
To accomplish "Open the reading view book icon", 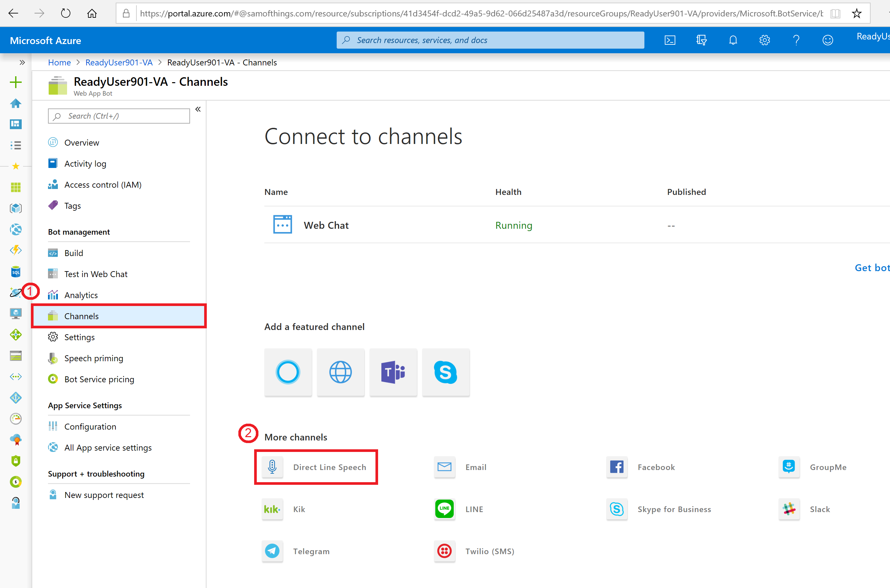I will point(835,13).
